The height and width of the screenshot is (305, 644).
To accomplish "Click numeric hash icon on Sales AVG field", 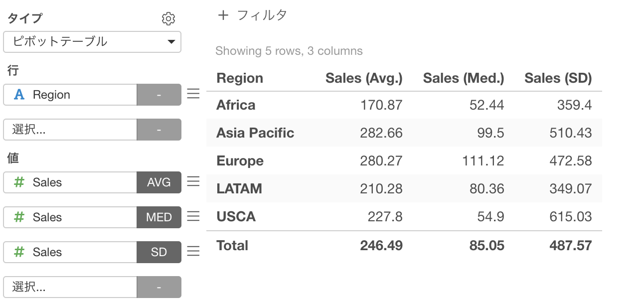I will pyautogui.click(x=19, y=182).
